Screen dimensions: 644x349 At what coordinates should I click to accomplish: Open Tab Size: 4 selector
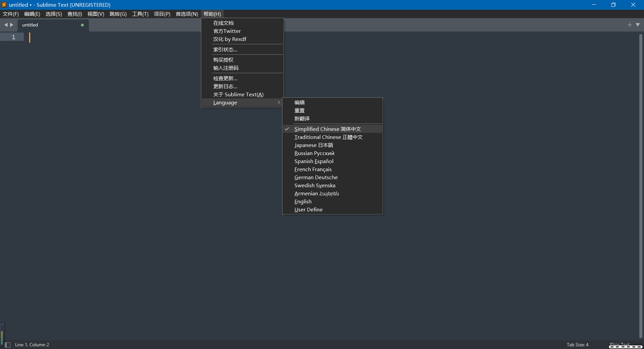[578, 345]
